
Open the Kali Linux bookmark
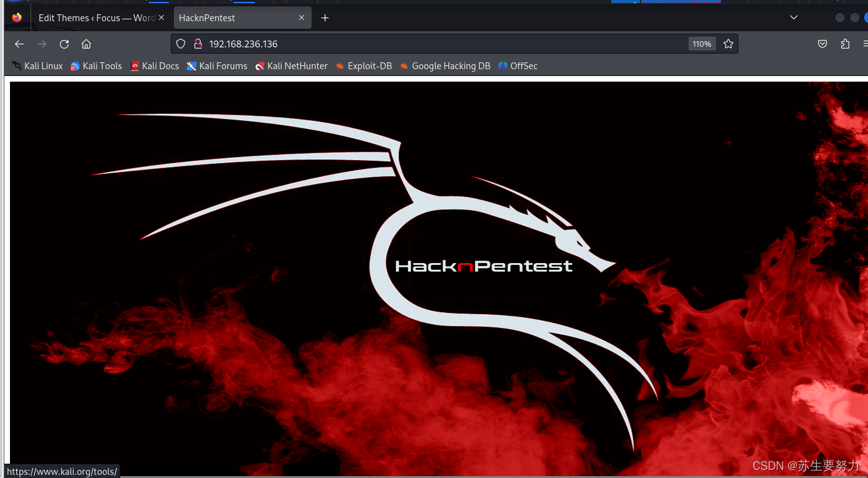tap(37, 65)
